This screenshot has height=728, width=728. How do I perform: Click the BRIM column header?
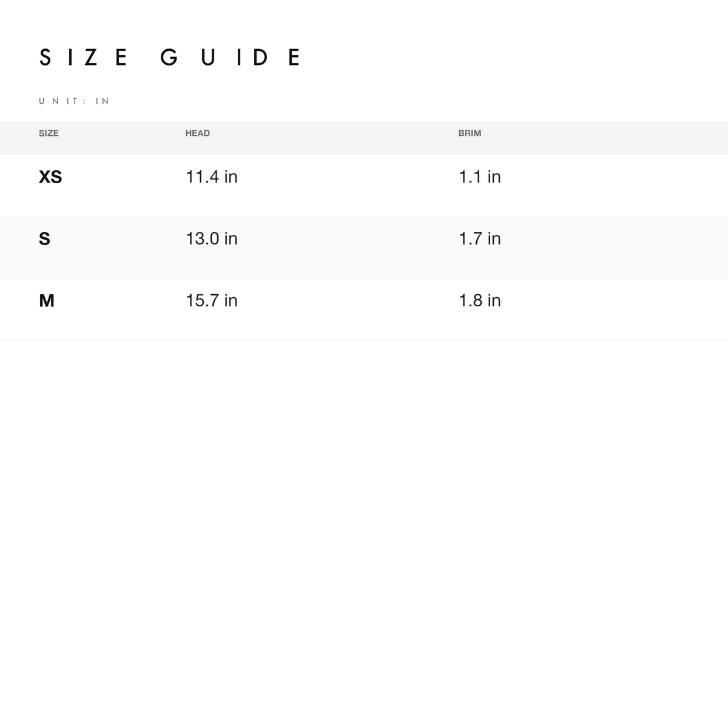coord(470,133)
